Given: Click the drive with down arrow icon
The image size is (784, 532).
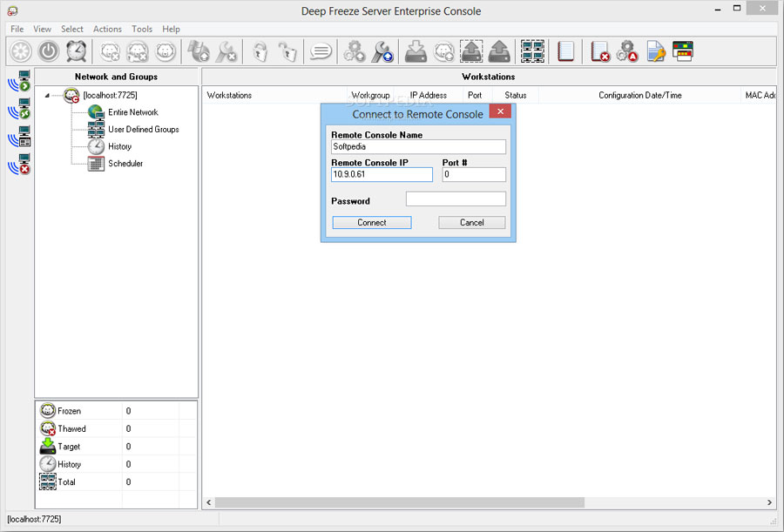Looking at the screenshot, I should click(x=416, y=51).
